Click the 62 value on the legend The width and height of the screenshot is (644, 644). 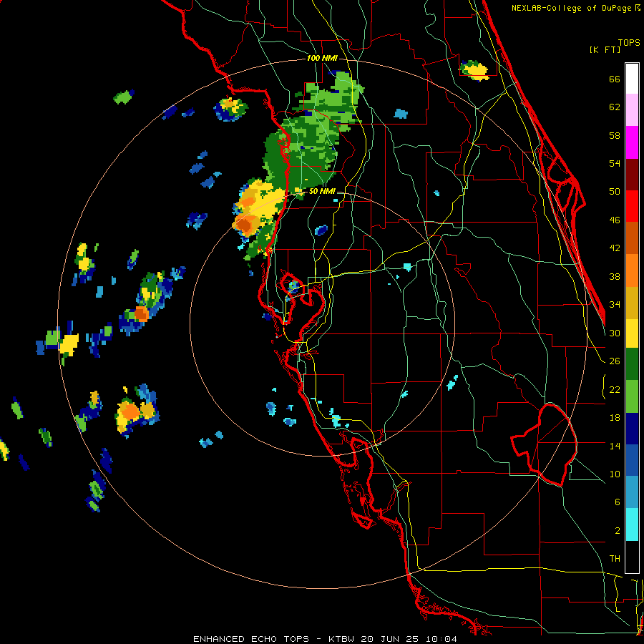click(615, 107)
